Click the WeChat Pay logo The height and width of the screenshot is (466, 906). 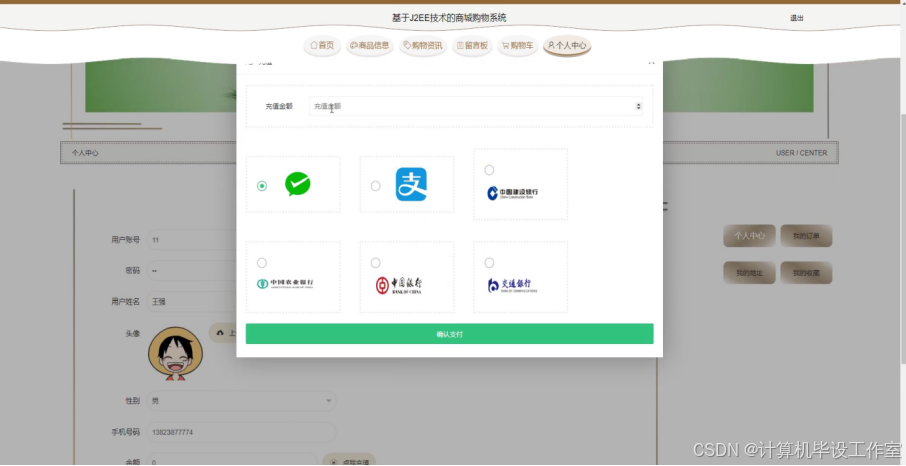298,184
